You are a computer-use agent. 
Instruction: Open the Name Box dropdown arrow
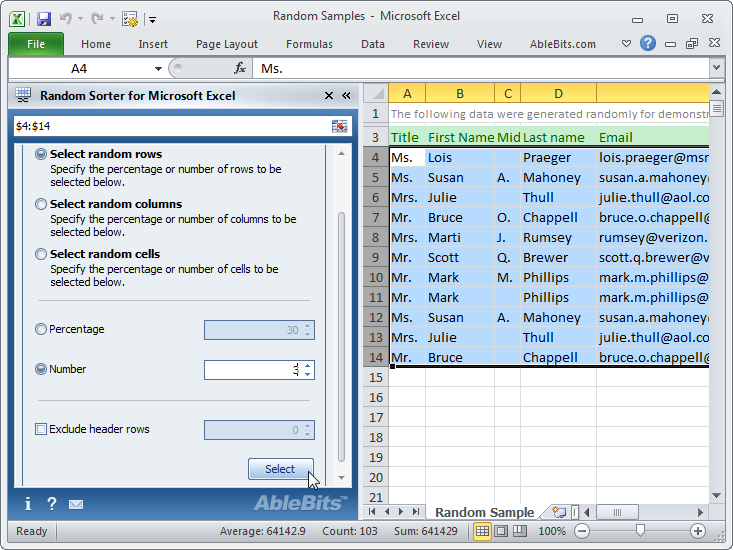(158, 69)
